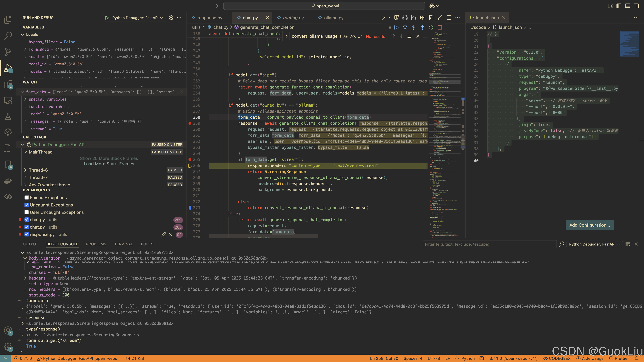Screen dimensions: 644x362
Task: Disable the Uncaught Exceptions breakpoint
Action: coord(26,205)
